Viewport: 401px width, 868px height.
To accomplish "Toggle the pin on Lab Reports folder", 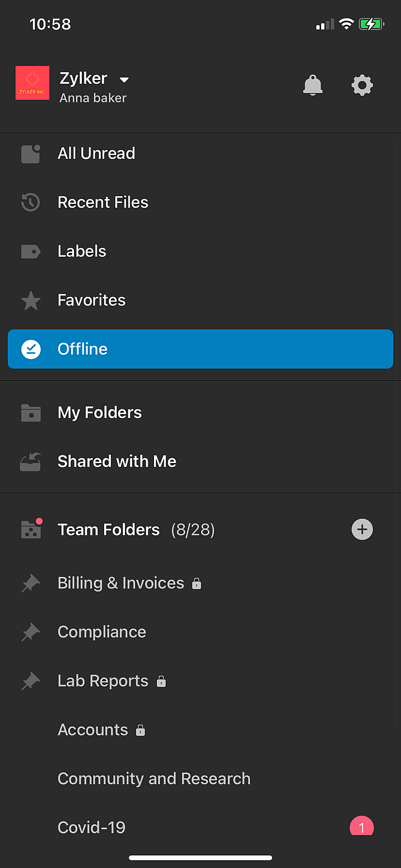I will 31,681.
